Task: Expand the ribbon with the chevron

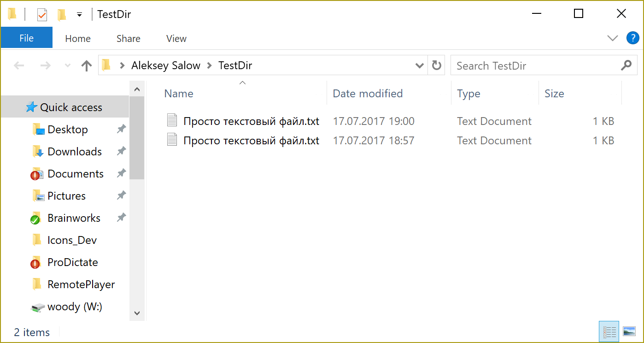Action: (x=612, y=38)
